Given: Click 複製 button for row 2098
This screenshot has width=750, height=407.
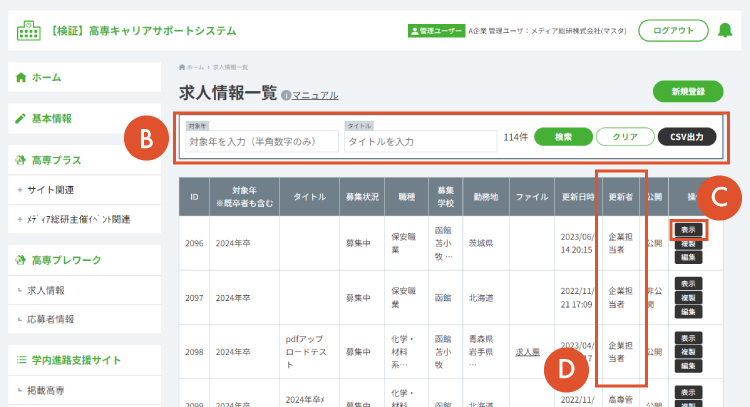Looking at the screenshot, I should [688, 352].
